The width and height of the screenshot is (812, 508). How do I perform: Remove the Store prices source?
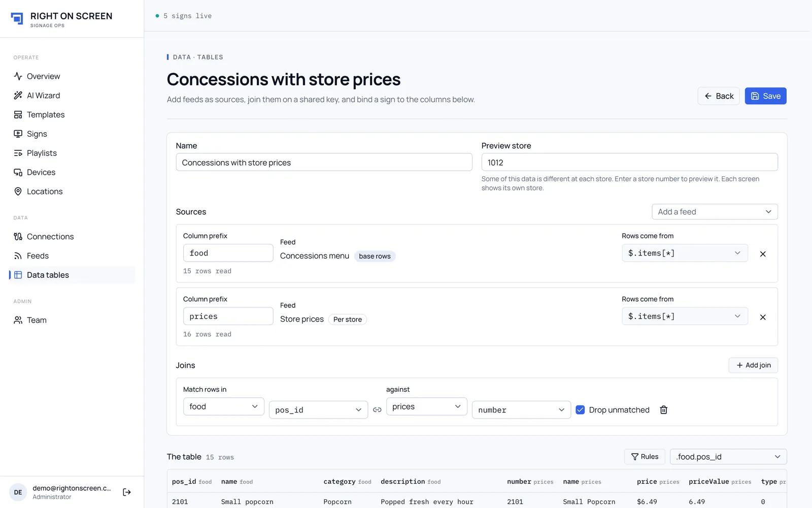[763, 317]
